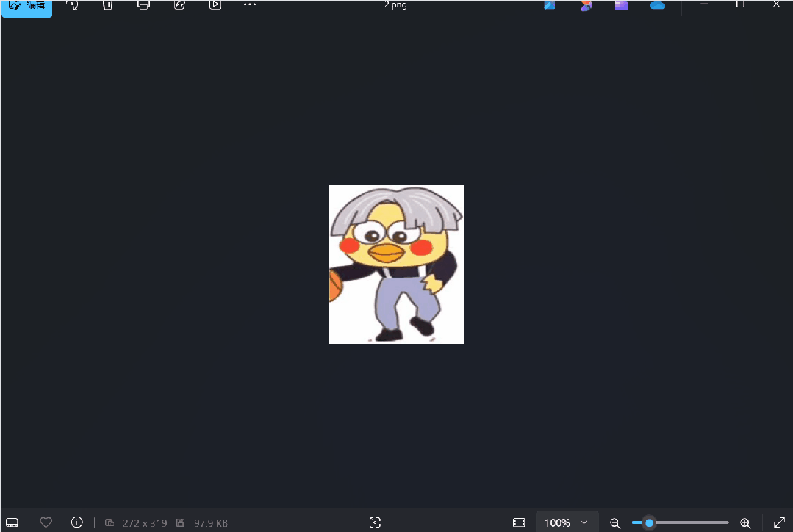
Task: Zoom in with the plus magnifier
Action: coord(745,523)
